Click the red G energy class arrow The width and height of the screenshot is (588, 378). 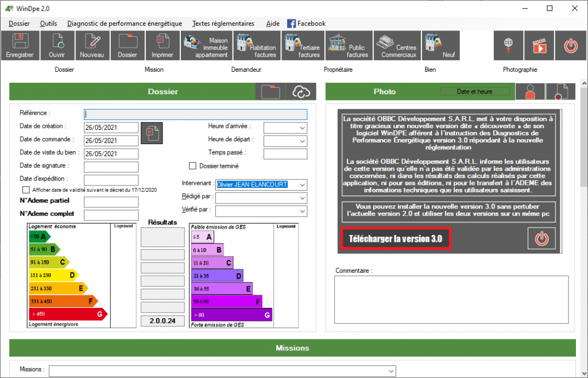tap(68, 314)
